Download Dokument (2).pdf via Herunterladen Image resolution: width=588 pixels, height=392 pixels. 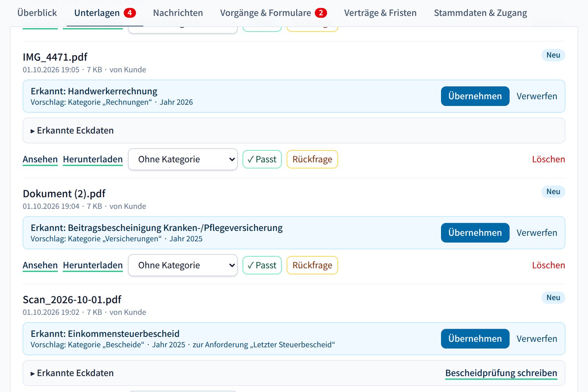[93, 265]
